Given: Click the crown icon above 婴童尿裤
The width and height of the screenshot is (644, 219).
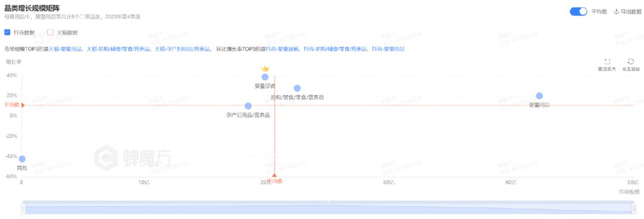Looking at the screenshot, I should pyautogui.click(x=265, y=68).
